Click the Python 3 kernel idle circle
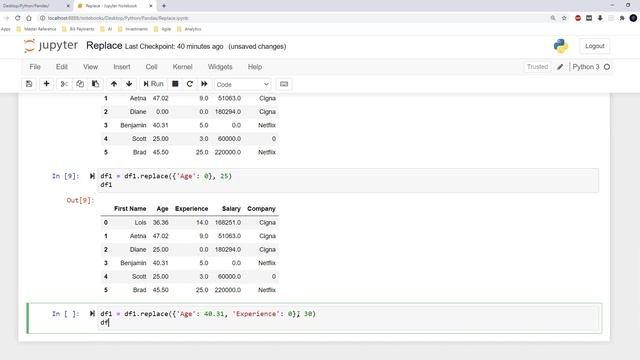This screenshot has width=640, height=360. [x=607, y=67]
